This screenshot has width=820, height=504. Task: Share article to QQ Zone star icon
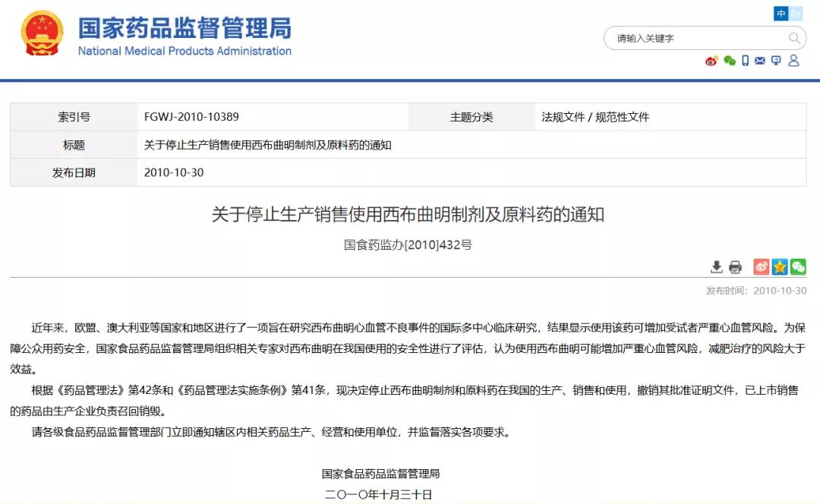780,266
